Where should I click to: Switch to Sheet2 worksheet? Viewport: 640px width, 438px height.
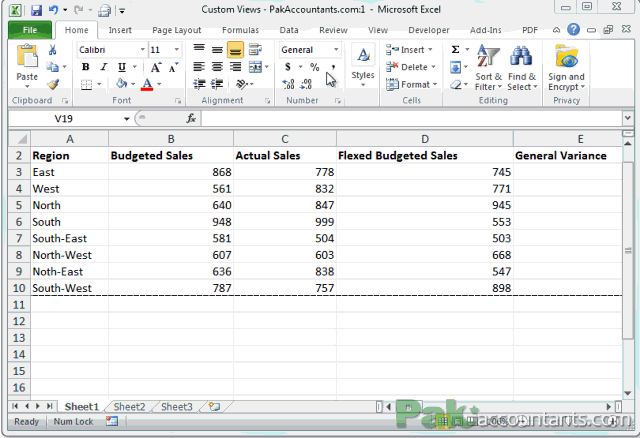point(129,407)
